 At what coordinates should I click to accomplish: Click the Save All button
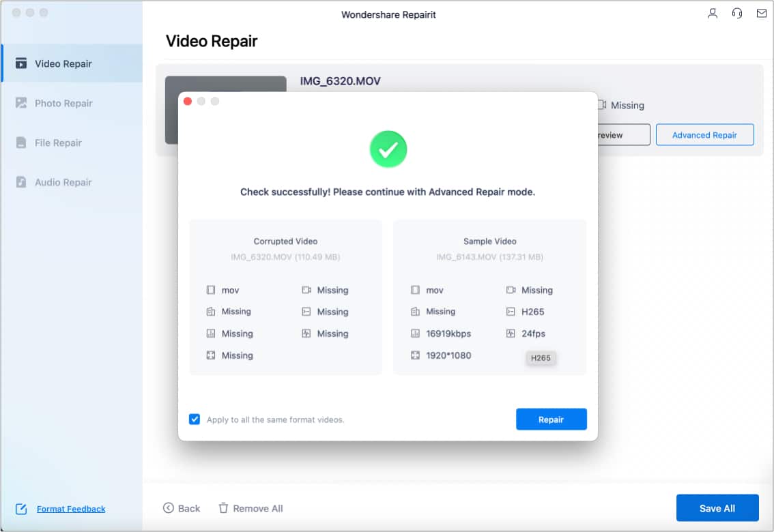717,507
